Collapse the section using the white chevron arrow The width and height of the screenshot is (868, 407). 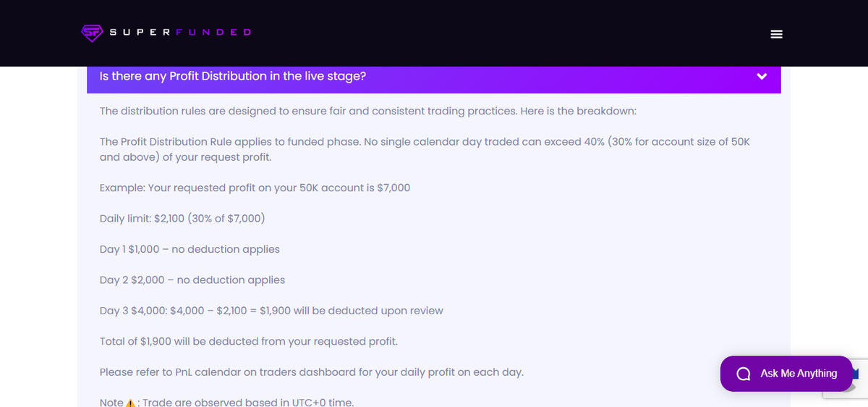[x=762, y=77]
